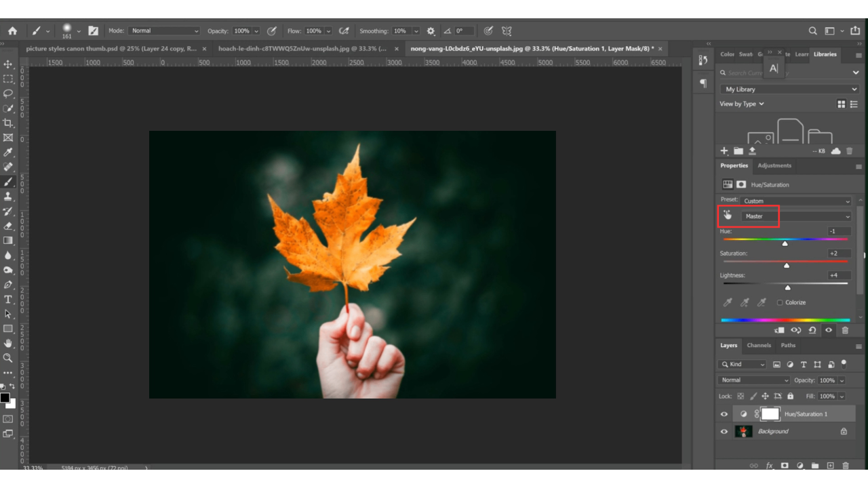Click the Saturation slider handle

[787, 265]
